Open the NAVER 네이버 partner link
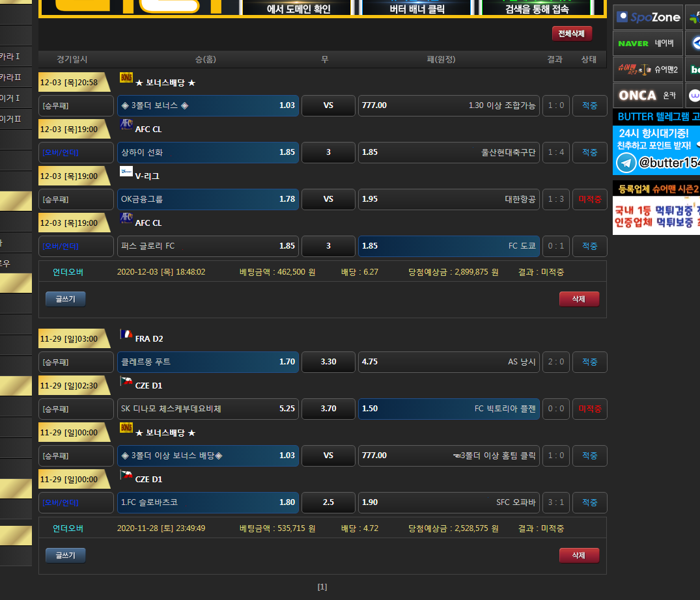 point(648,44)
